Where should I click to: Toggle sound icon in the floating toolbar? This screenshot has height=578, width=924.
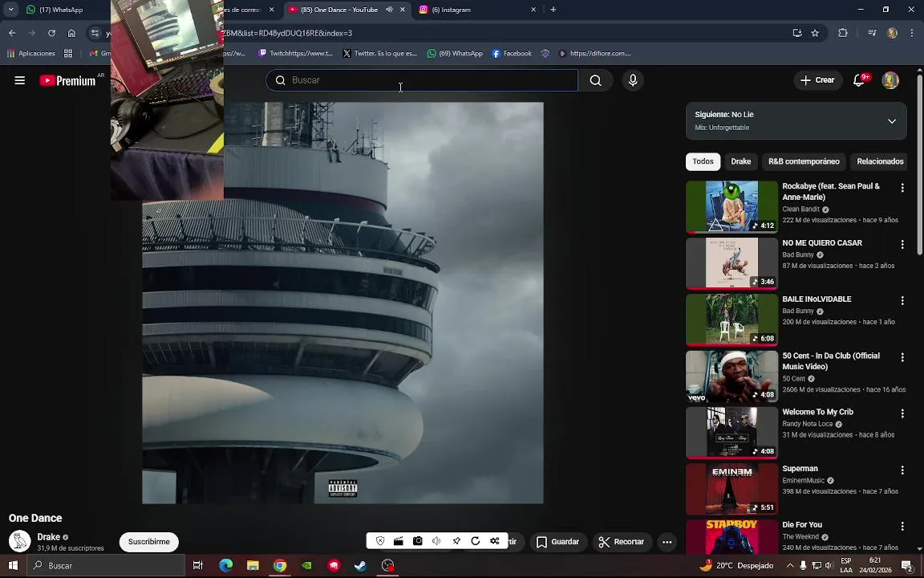[436, 541]
